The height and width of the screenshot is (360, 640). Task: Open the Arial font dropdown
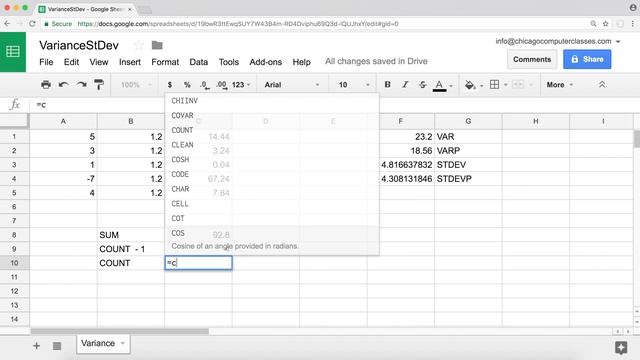point(292,84)
